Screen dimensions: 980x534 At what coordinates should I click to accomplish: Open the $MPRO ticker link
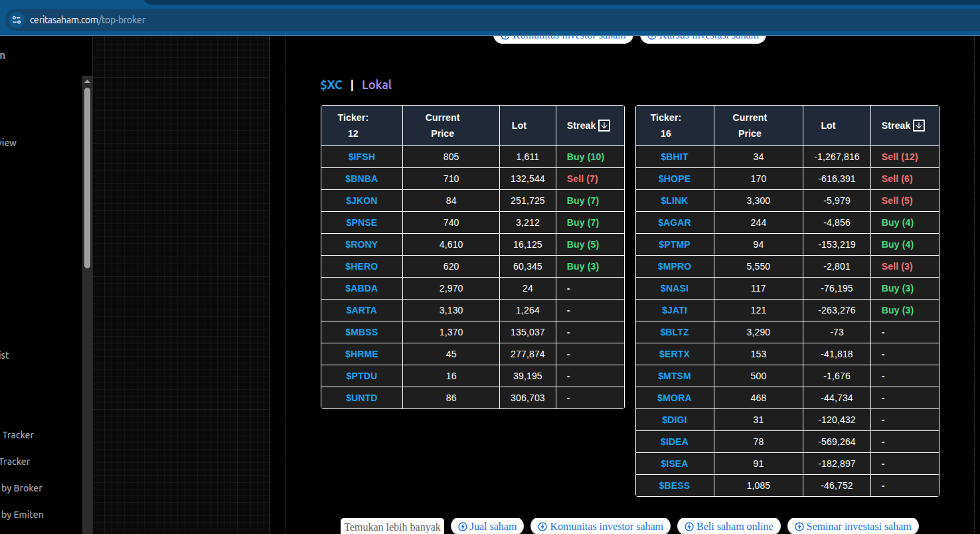click(674, 266)
